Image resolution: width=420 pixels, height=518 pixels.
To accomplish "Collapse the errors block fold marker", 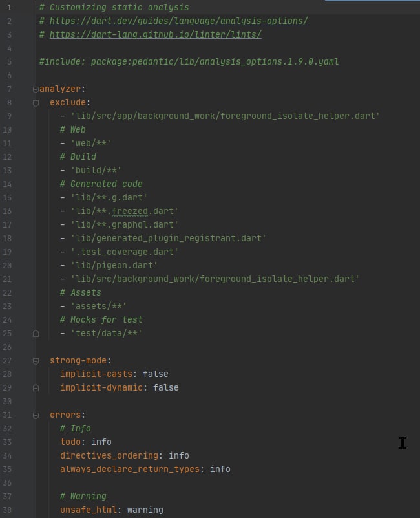I will (36, 415).
